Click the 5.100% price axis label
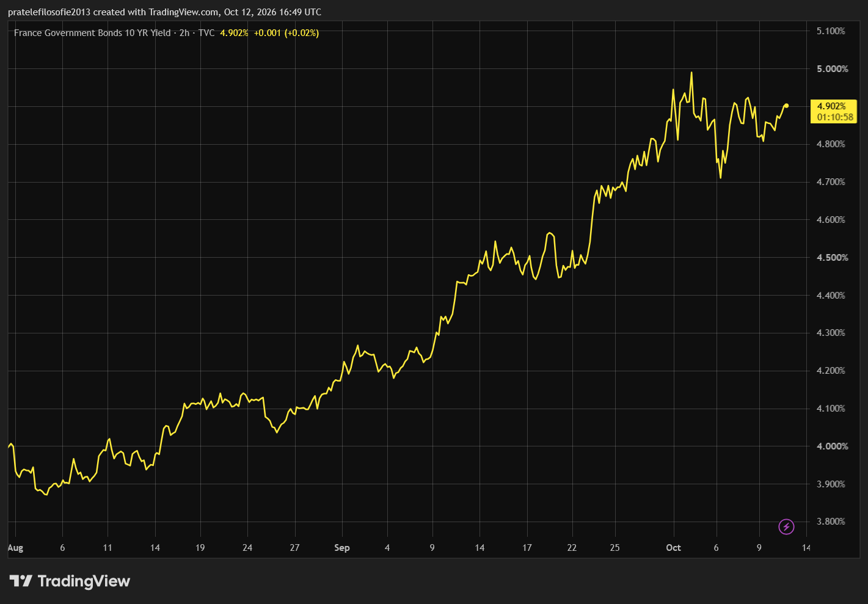868x604 pixels. (x=831, y=31)
